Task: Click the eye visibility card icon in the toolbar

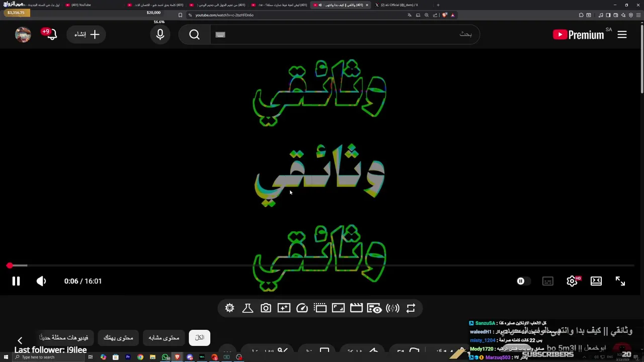Action: point(374,308)
